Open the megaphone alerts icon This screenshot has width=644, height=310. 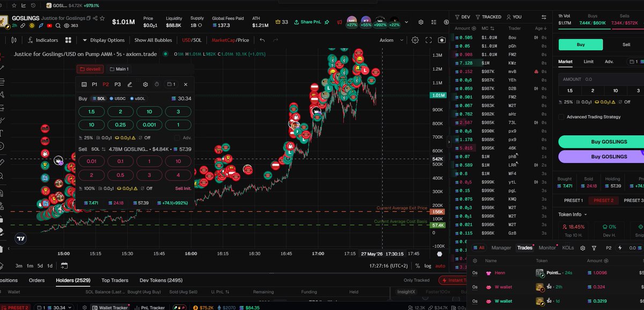[x=339, y=22]
